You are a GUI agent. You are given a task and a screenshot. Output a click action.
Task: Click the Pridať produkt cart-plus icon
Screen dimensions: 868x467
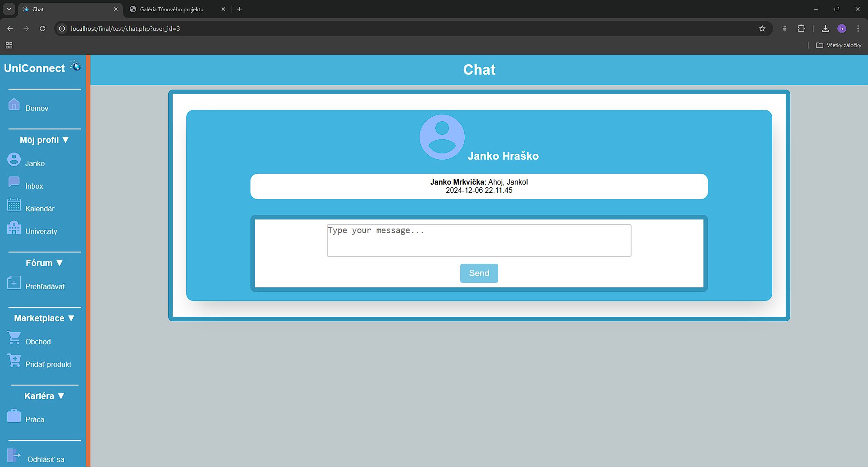[x=14, y=360]
